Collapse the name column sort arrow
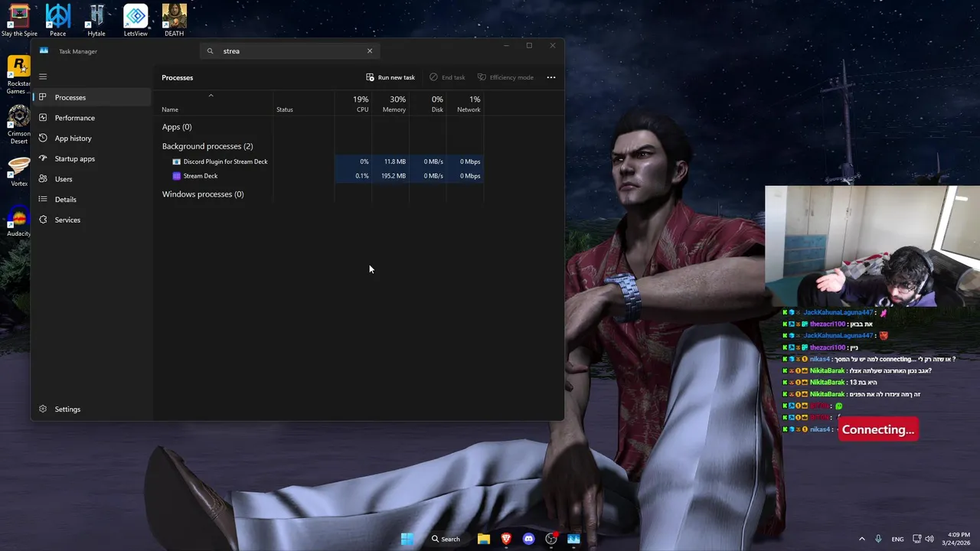Screen dimensions: 980x551 coord(211,96)
